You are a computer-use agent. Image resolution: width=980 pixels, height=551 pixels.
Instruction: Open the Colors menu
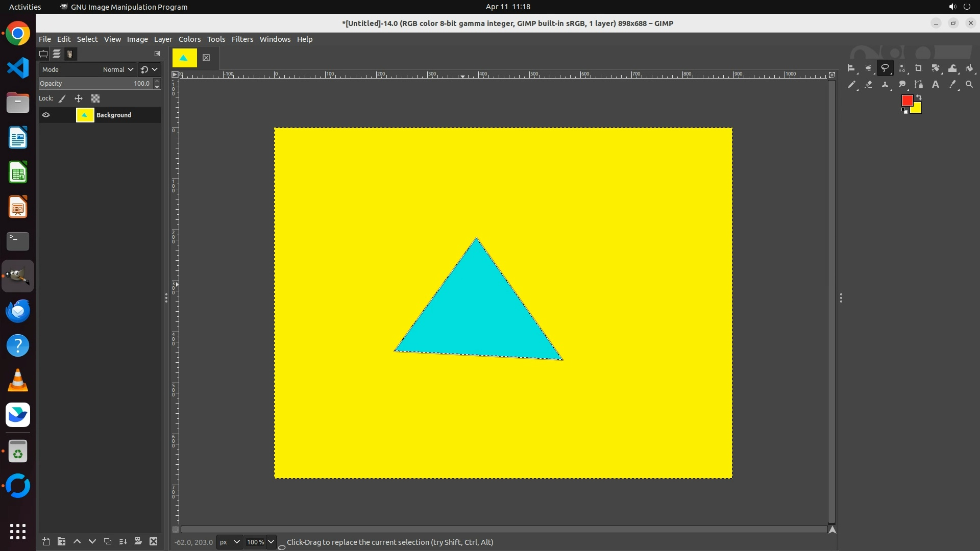[x=189, y=39]
